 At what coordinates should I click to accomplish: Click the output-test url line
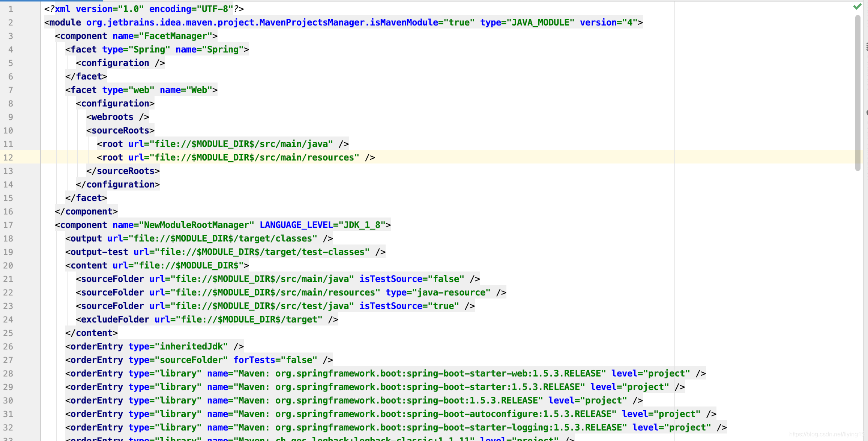pos(225,252)
